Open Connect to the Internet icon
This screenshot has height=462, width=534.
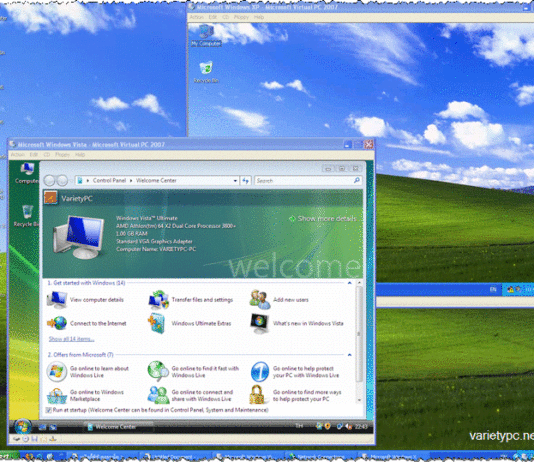(x=57, y=323)
